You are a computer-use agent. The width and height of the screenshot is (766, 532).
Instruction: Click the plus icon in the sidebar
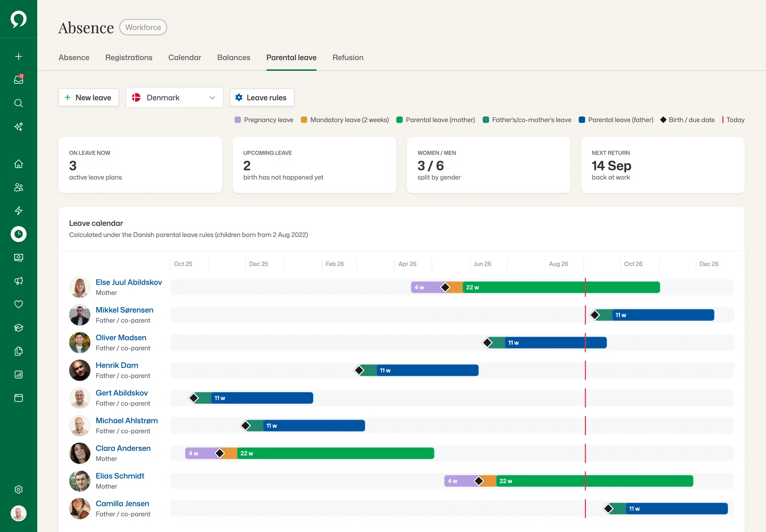[x=19, y=57]
